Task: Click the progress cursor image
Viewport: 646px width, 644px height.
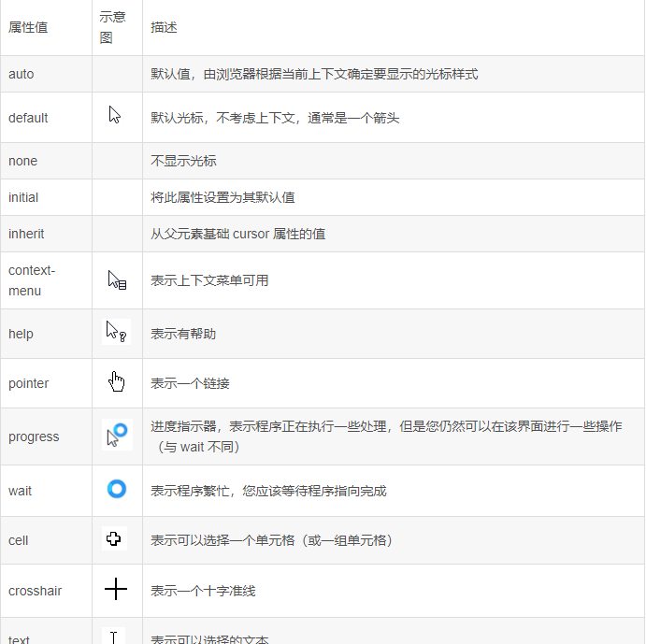Action: (x=117, y=435)
